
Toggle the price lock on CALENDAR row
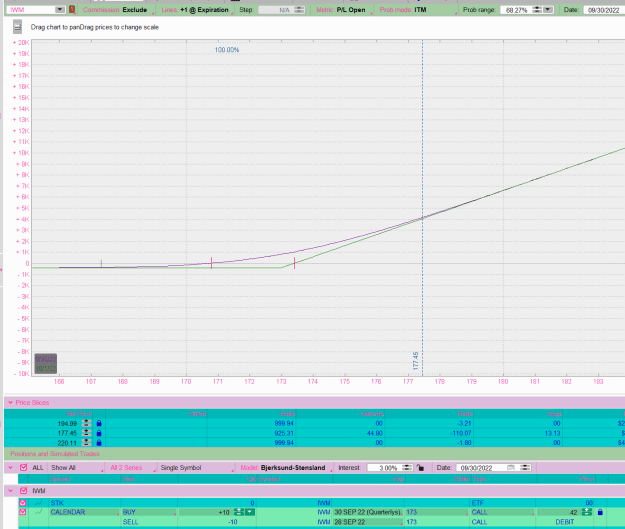click(x=600, y=512)
